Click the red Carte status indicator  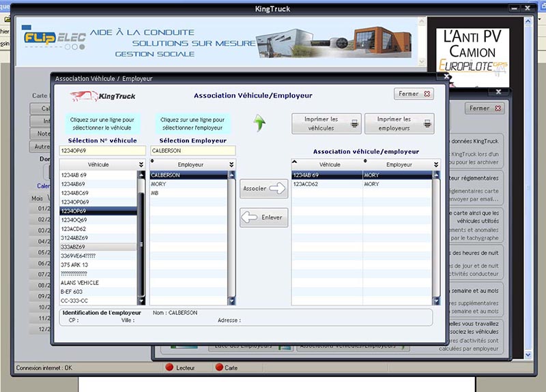coord(220,367)
